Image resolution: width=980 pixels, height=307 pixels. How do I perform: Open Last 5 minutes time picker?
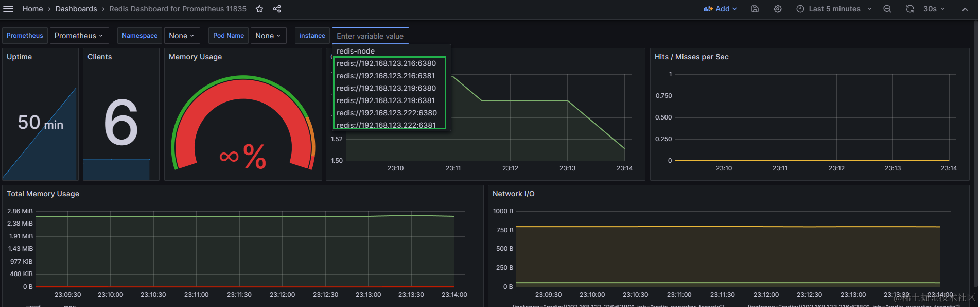coord(834,9)
